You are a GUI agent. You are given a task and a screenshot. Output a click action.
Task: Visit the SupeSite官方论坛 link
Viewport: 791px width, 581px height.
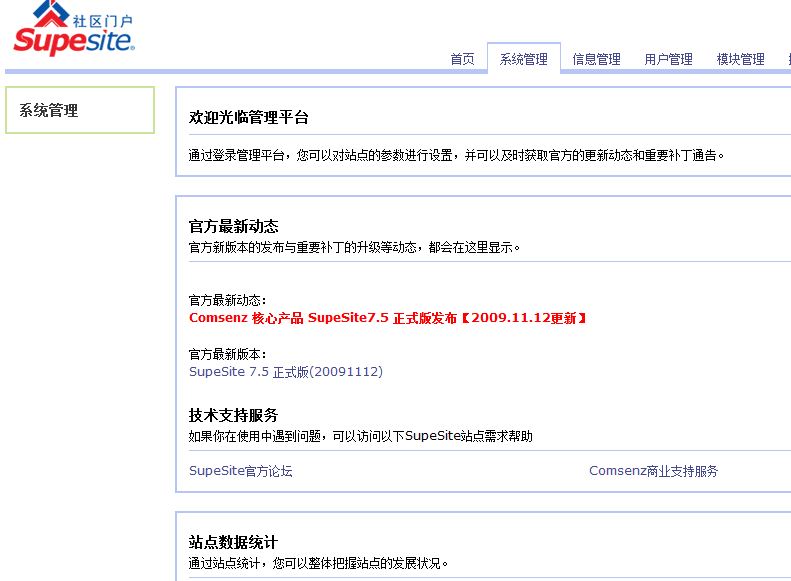tap(241, 471)
